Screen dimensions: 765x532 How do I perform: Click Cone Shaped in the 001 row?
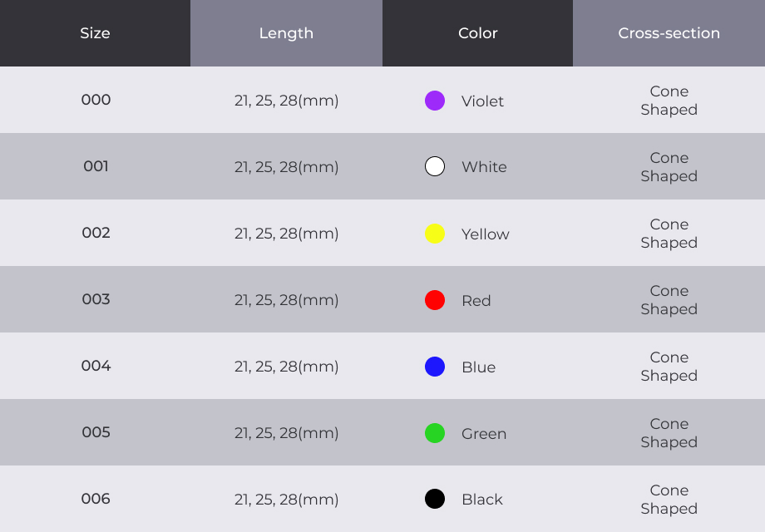[x=669, y=167]
